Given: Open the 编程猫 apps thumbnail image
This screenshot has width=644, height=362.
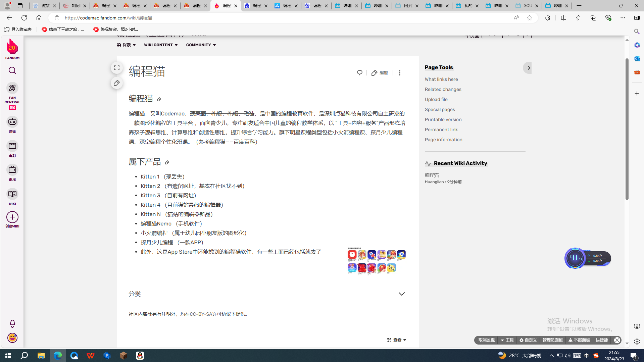Looking at the screenshot, I should click(x=377, y=261).
